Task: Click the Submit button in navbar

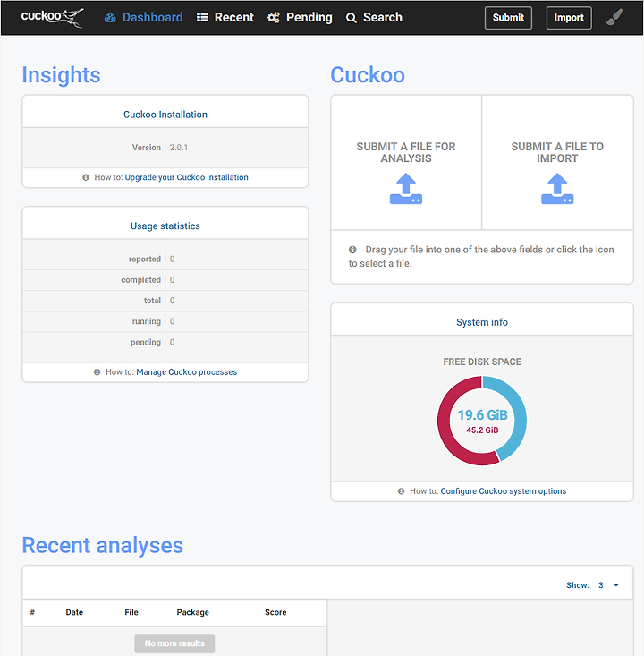Action: tap(508, 18)
